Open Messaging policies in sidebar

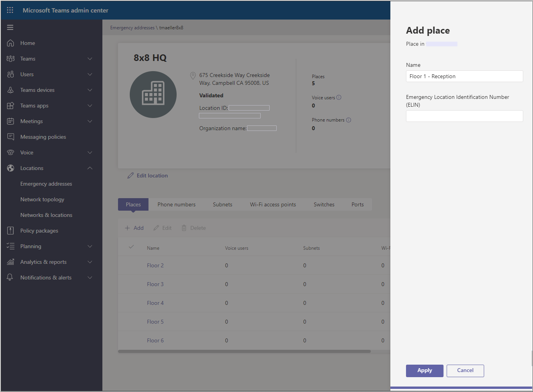pyautogui.click(x=43, y=137)
